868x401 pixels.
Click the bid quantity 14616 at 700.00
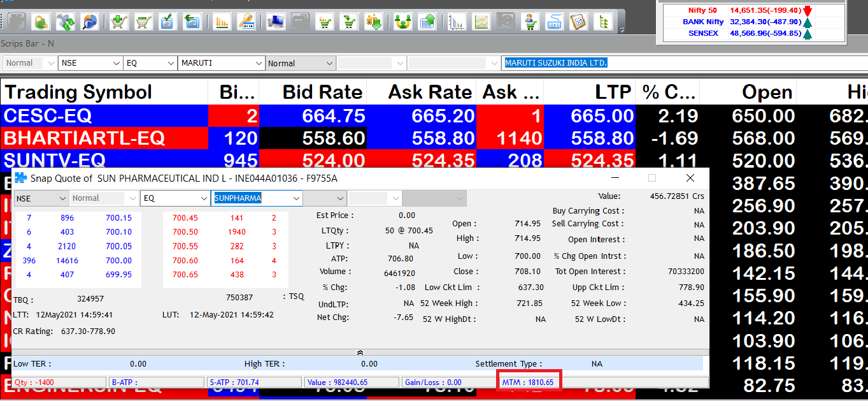pyautogui.click(x=68, y=261)
